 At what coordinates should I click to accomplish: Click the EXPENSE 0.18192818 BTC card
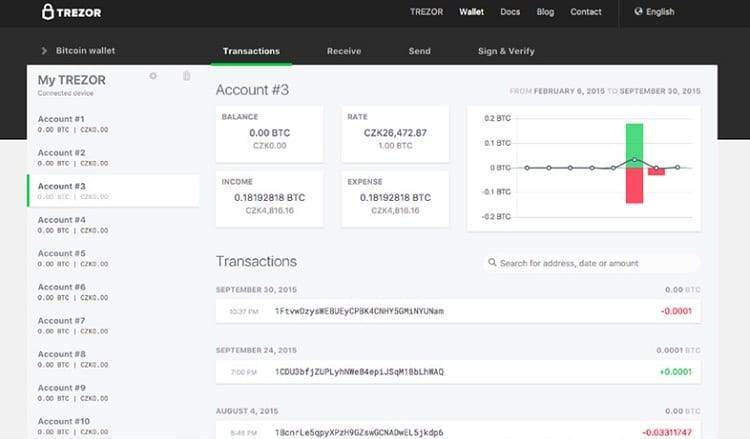(x=395, y=199)
